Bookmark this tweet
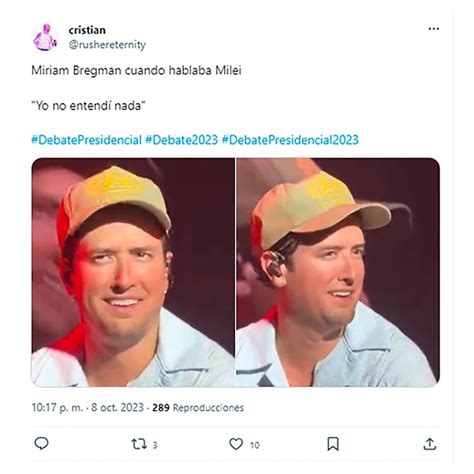The height and width of the screenshot is (474, 474). [333, 444]
